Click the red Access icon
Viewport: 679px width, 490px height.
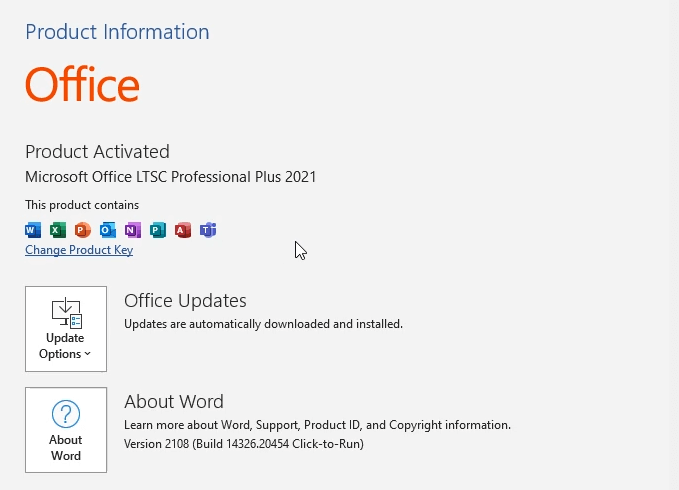pyautogui.click(x=183, y=230)
